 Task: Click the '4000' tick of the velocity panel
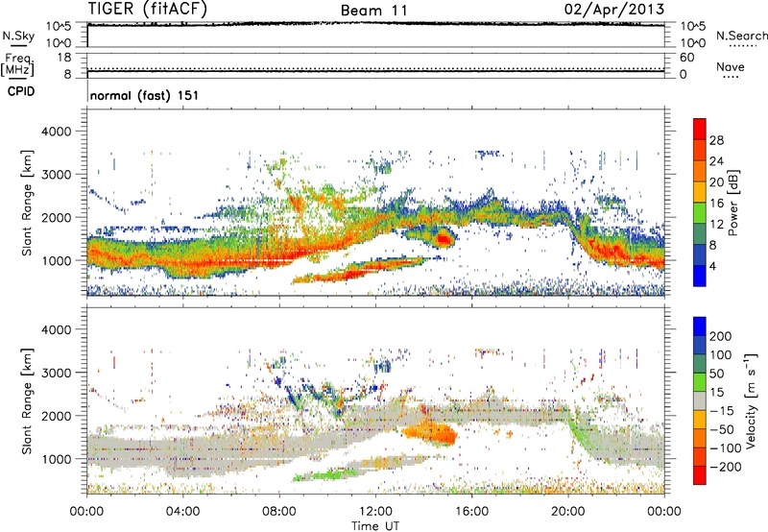57,329
